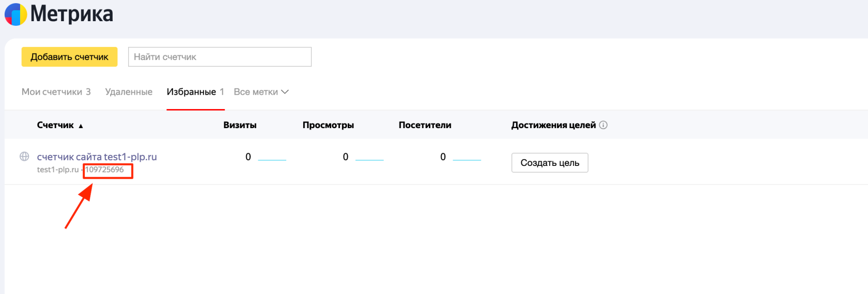Focus the Найти счетчик search field
This screenshot has height=294, width=868.
click(x=220, y=57)
